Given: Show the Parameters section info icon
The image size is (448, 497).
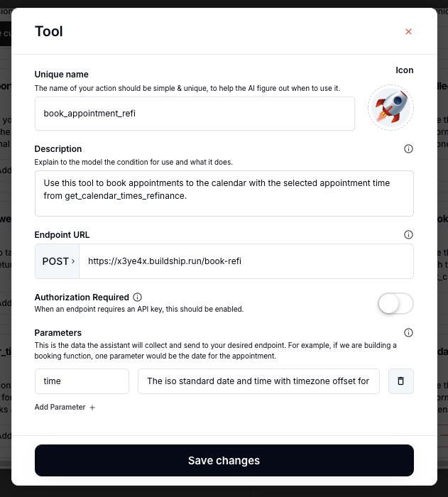Looking at the screenshot, I should [x=408, y=332].
